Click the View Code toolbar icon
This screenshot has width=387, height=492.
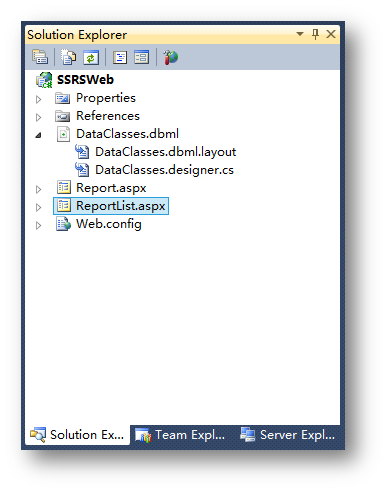[120, 57]
